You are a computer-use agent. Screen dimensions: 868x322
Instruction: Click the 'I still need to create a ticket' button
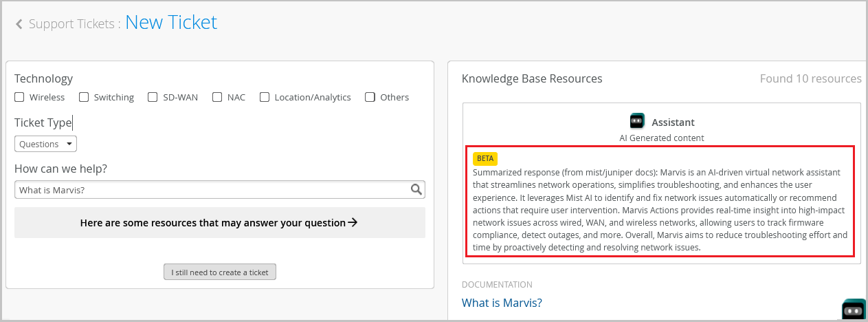click(x=220, y=272)
